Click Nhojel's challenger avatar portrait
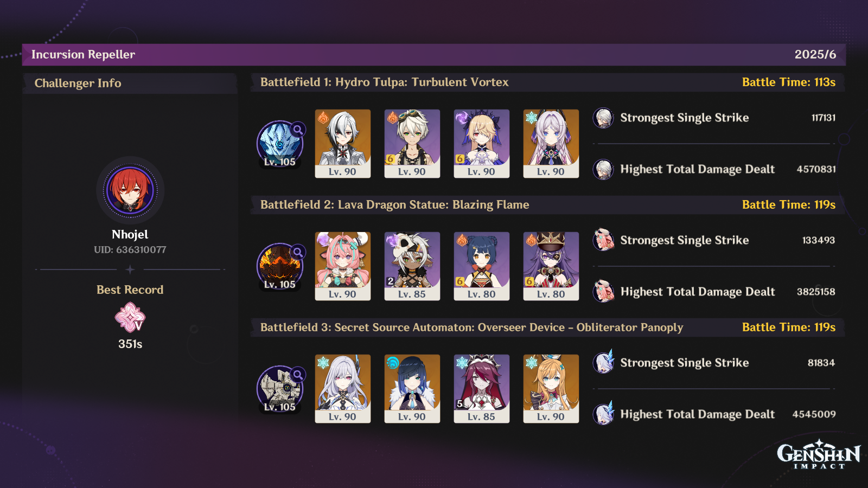 pyautogui.click(x=130, y=191)
